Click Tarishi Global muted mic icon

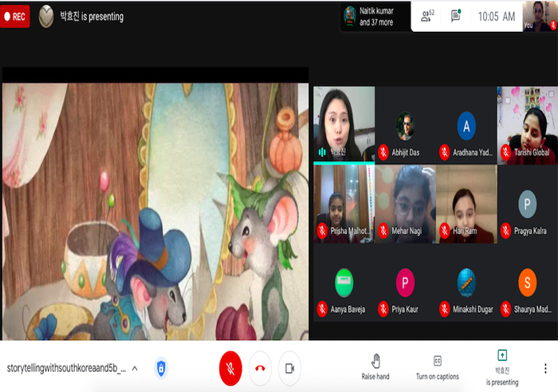click(x=505, y=152)
